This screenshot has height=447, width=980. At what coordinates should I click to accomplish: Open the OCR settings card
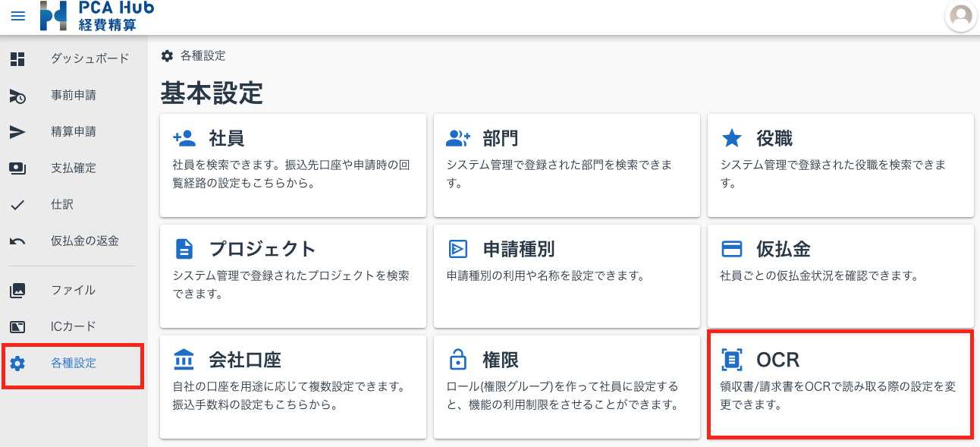[x=840, y=385]
